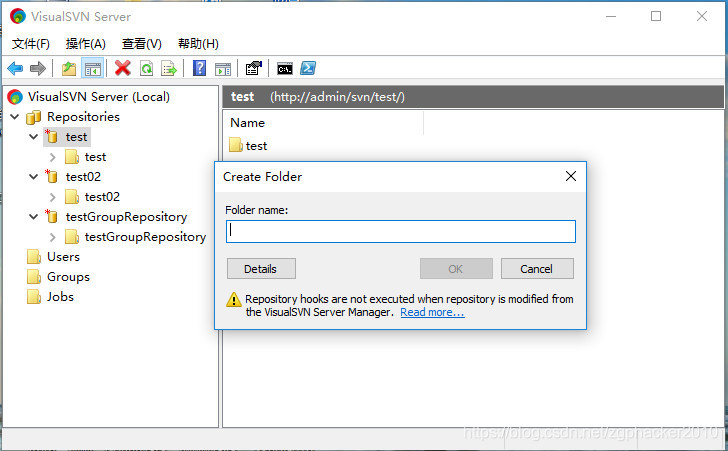Select the Users label in tree
The height and width of the screenshot is (451, 728).
pyautogui.click(x=63, y=257)
